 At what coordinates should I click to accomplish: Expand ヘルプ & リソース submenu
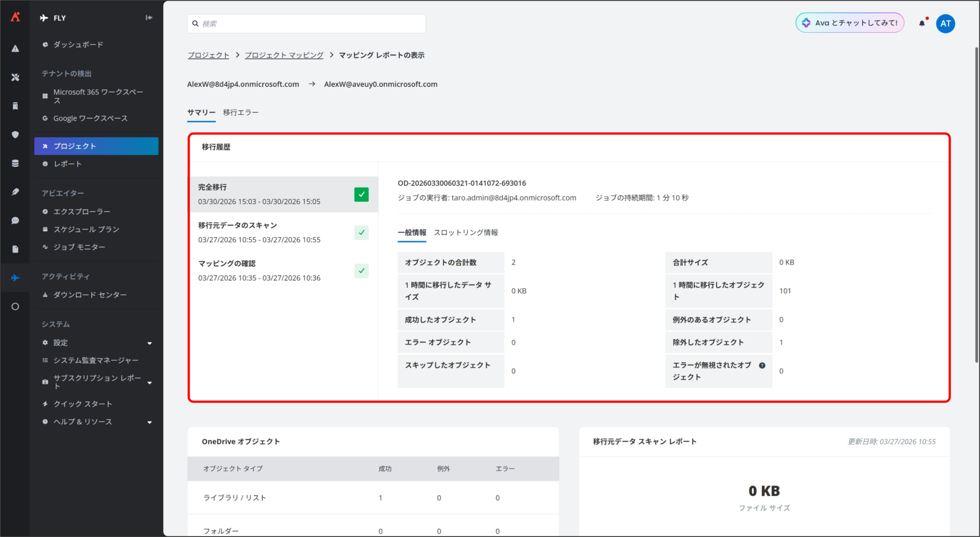click(x=150, y=422)
